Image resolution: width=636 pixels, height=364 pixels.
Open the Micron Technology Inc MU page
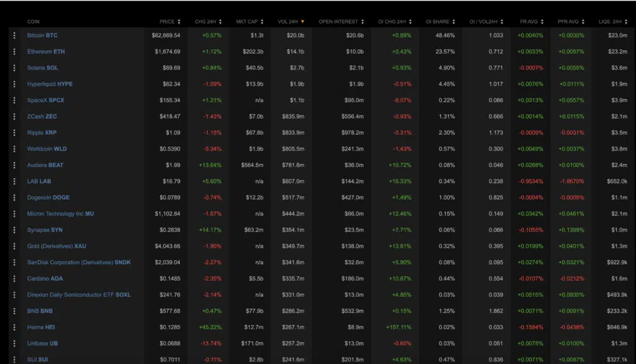point(60,214)
